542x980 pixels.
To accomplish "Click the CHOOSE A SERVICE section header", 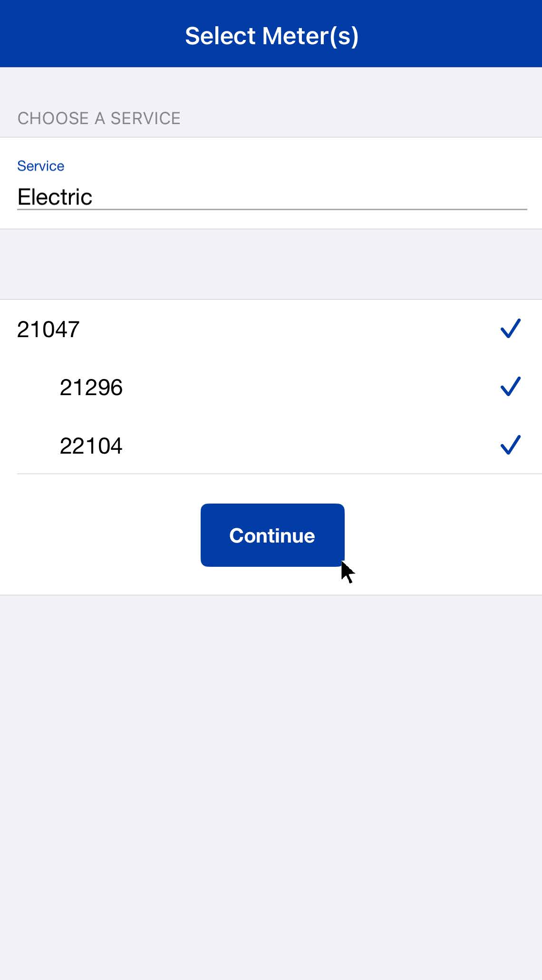I will [99, 118].
